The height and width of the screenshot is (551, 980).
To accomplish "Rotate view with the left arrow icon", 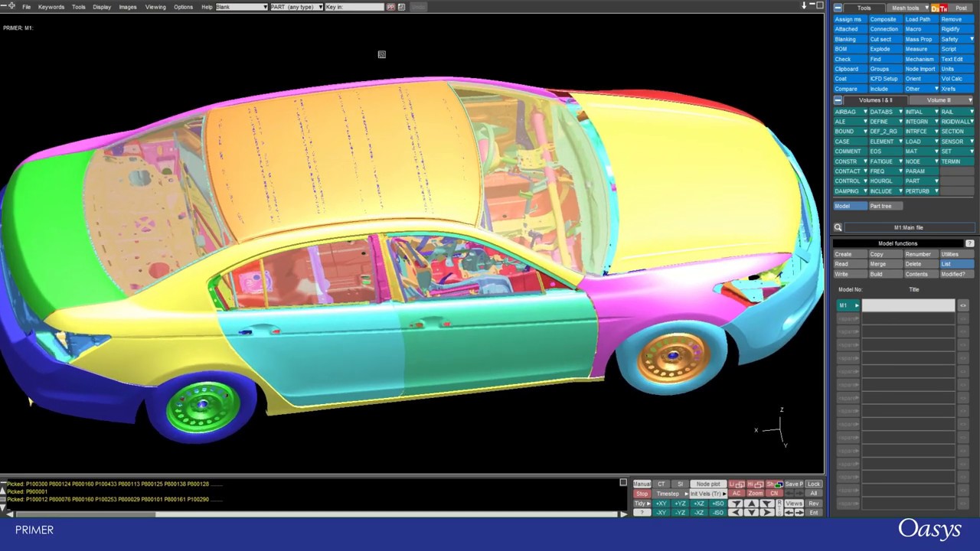I will coord(736,512).
